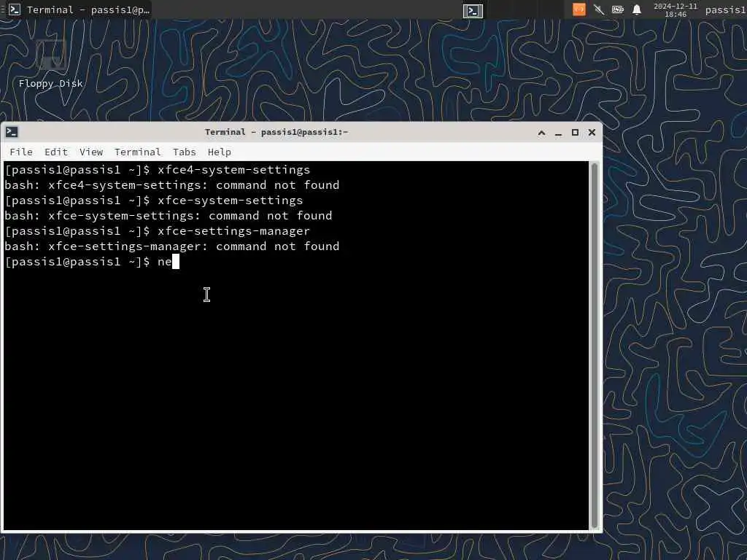Image resolution: width=747 pixels, height=560 pixels.
Task: Open the File menu
Action: 21,152
